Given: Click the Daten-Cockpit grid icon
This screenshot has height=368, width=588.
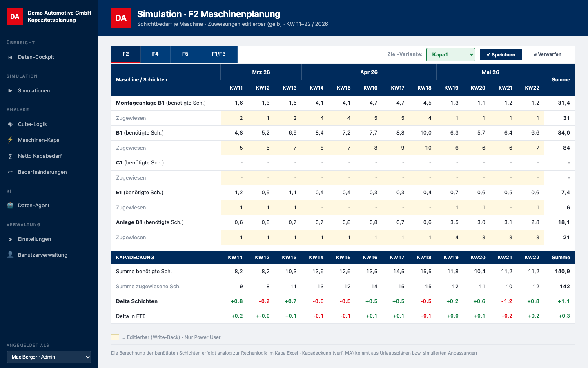Looking at the screenshot, I should [x=10, y=57].
